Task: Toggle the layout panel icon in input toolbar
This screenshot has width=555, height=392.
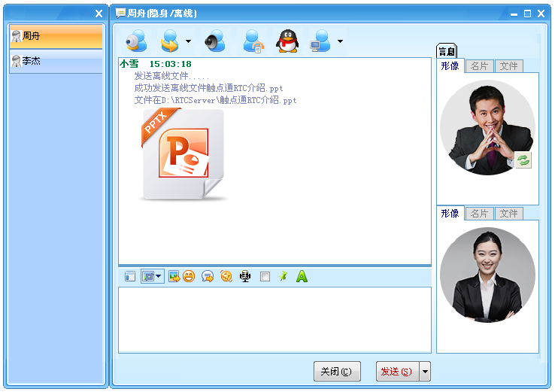Action: [x=129, y=277]
